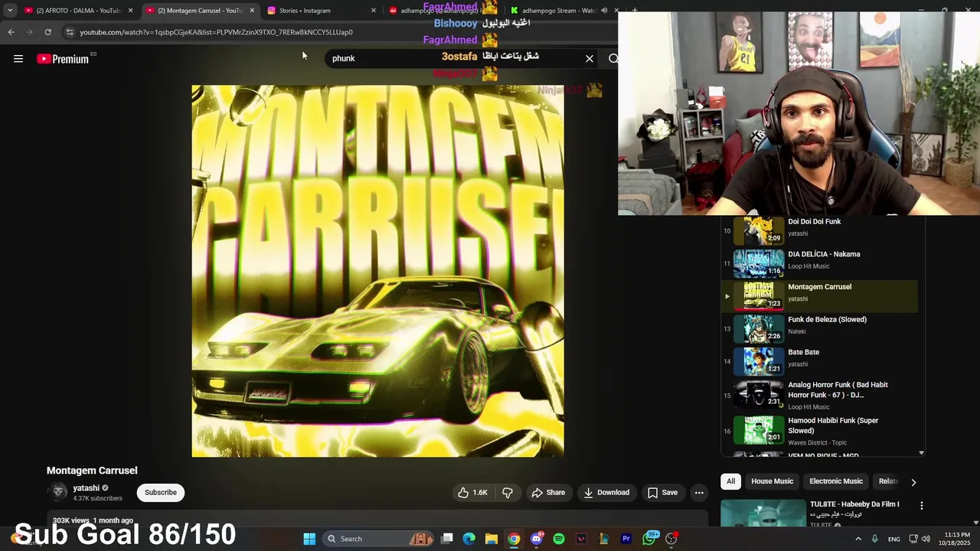Subscribe to the yatashi channel
This screenshot has width=980, height=551.
tap(161, 492)
